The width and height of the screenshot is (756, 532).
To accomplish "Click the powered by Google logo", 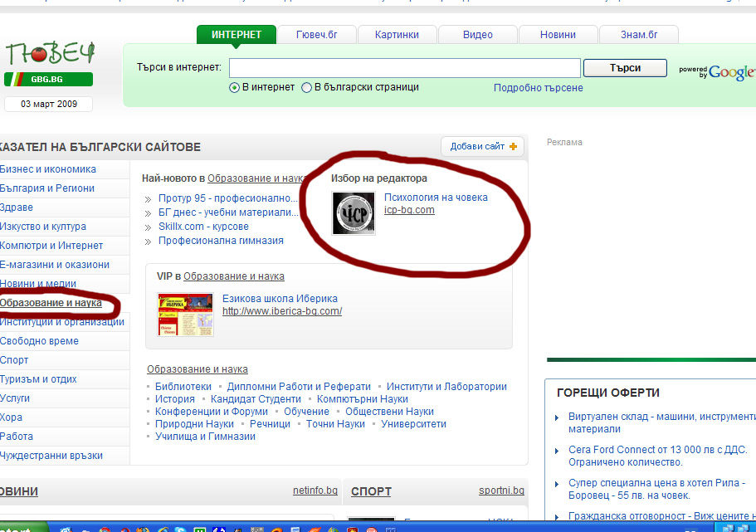I will click(x=717, y=72).
